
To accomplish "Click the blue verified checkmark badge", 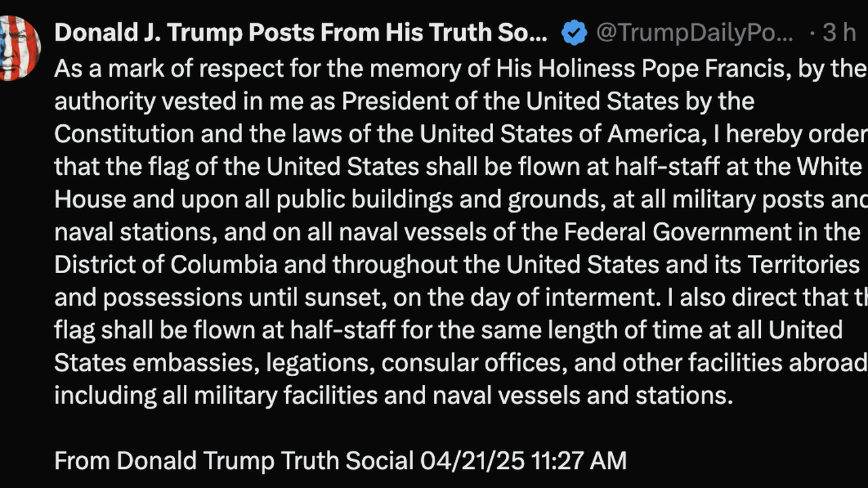I will 574,33.
